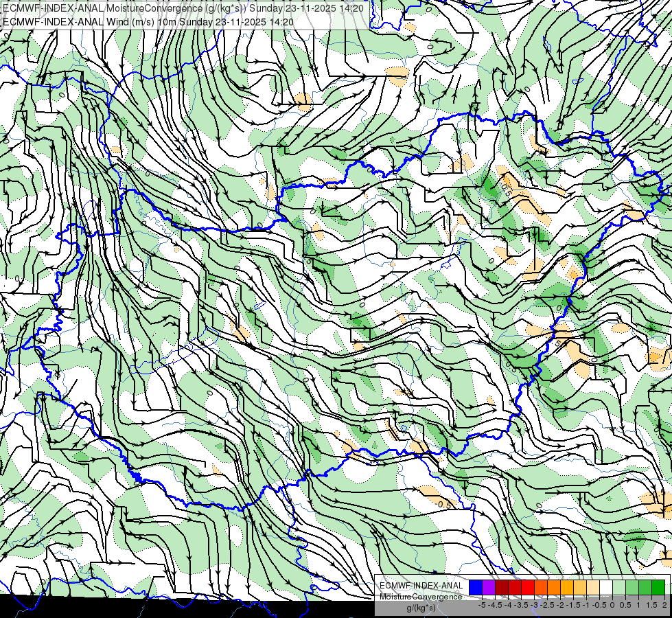
Task: Click the -0.5 tick label on legend
Action: (599, 605)
